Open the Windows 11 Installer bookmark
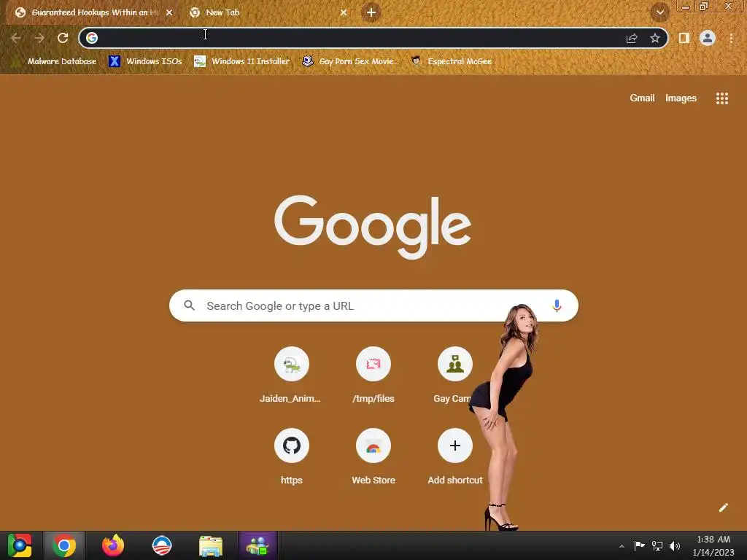 coord(242,61)
